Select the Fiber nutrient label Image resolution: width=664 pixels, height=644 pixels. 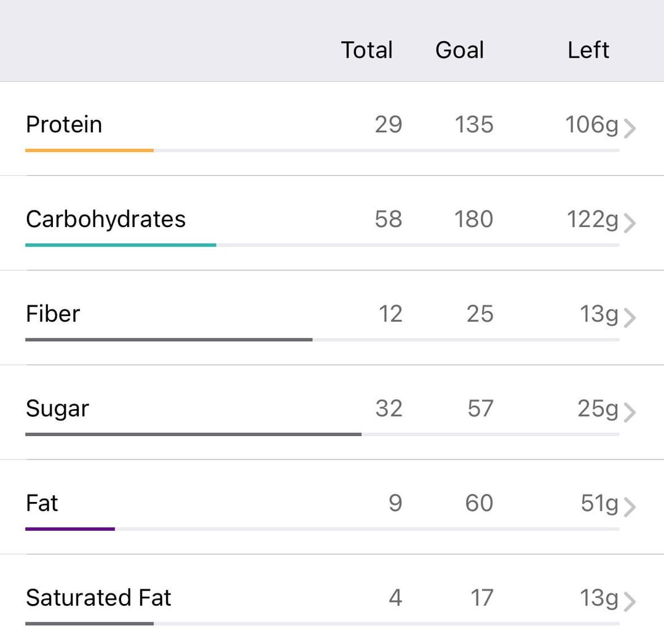pos(52,314)
